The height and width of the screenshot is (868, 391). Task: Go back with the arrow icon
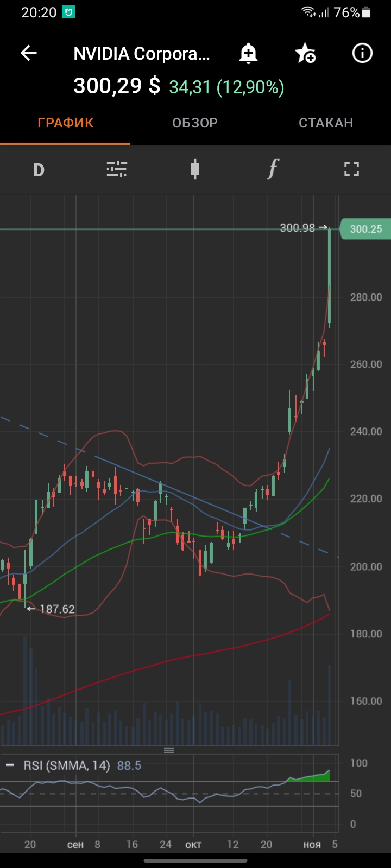pos(29,53)
